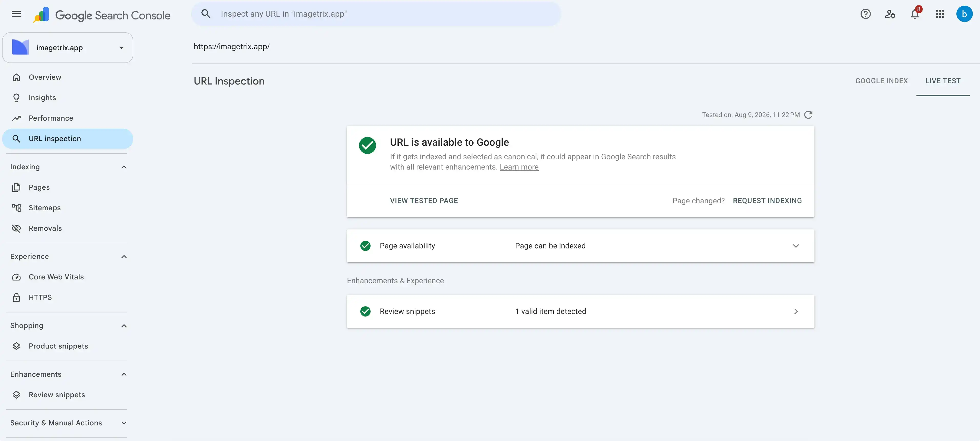This screenshot has height=441, width=980.
Task: Open the Help question mark icon
Action: click(x=865, y=14)
